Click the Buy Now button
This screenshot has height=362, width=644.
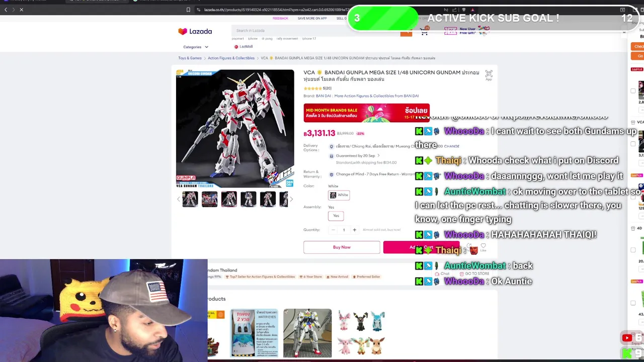[342, 247]
